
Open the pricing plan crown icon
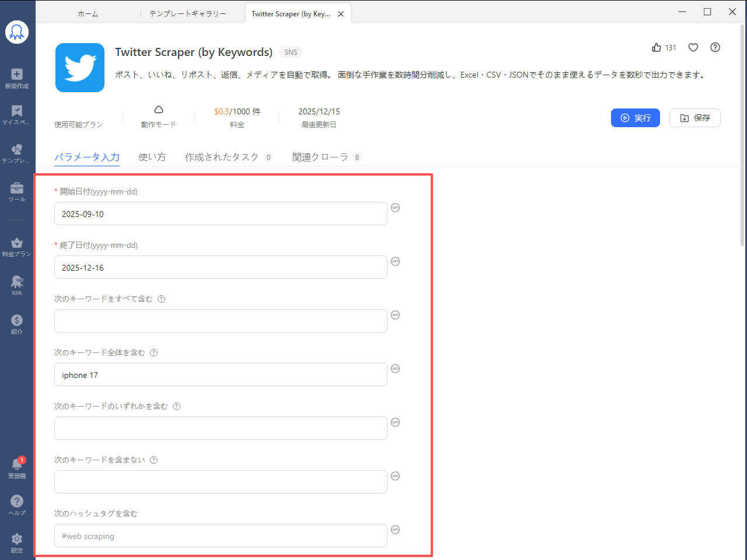click(17, 243)
